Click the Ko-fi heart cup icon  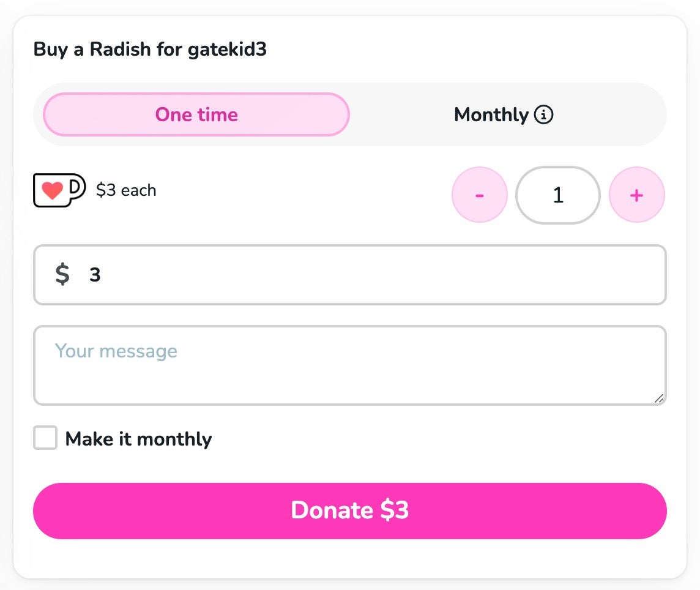[x=59, y=190]
